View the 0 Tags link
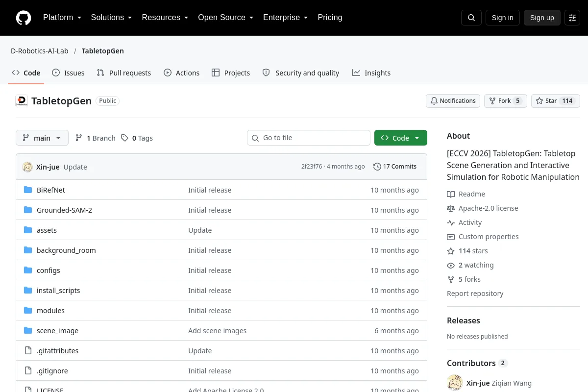This screenshot has width=588, height=392. click(137, 138)
